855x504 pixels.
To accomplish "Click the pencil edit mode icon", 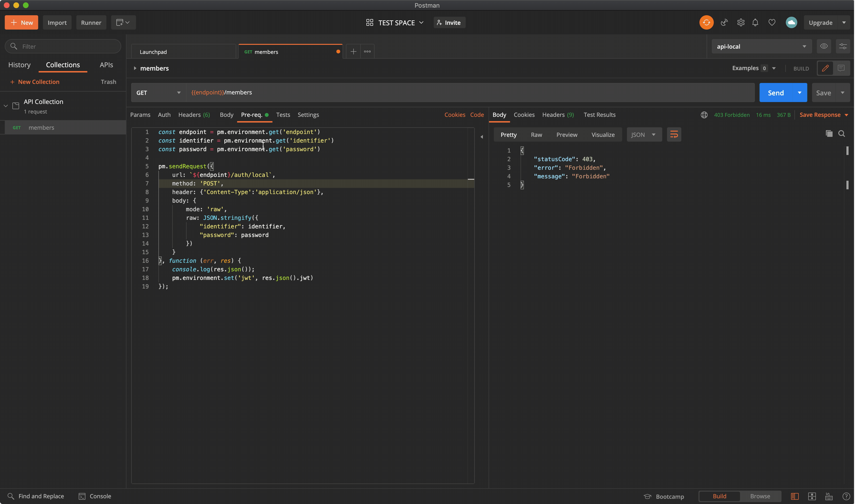I will pos(825,68).
